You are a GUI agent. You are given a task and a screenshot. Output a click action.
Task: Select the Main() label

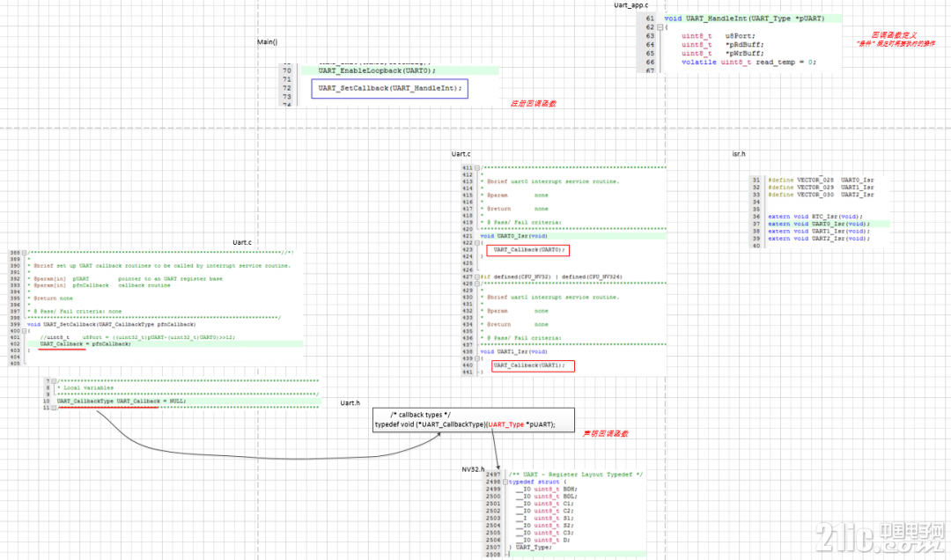[268, 42]
